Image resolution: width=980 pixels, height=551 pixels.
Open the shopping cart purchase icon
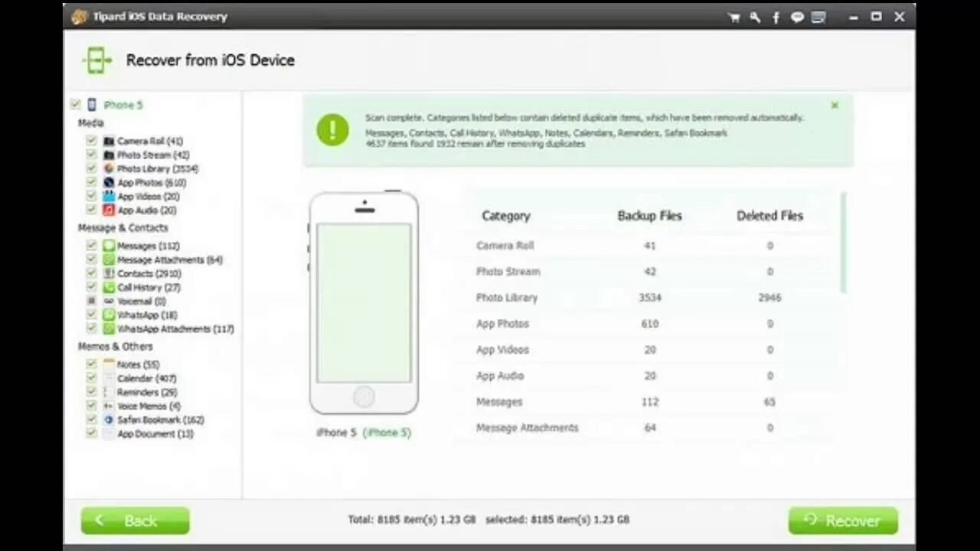[734, 17]
